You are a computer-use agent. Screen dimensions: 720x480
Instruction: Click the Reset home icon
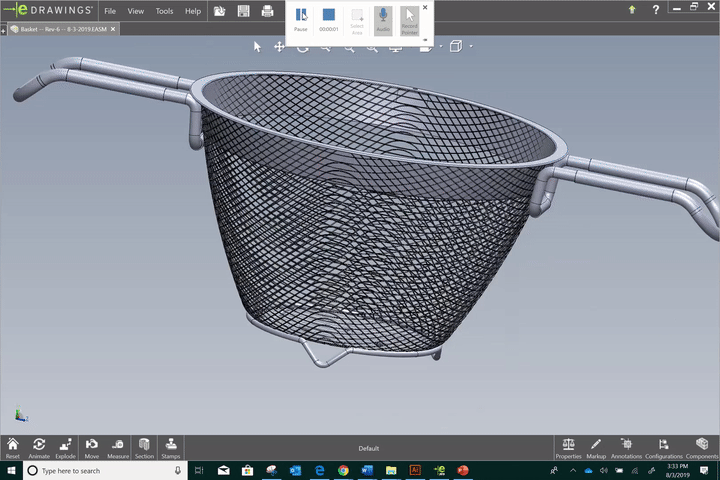[13, 446]
